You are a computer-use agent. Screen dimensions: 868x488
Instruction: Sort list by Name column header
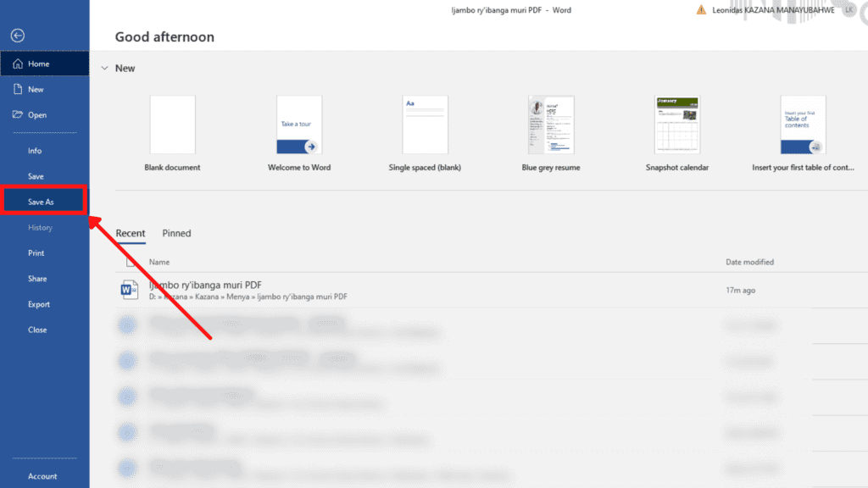tap(159, 262)
